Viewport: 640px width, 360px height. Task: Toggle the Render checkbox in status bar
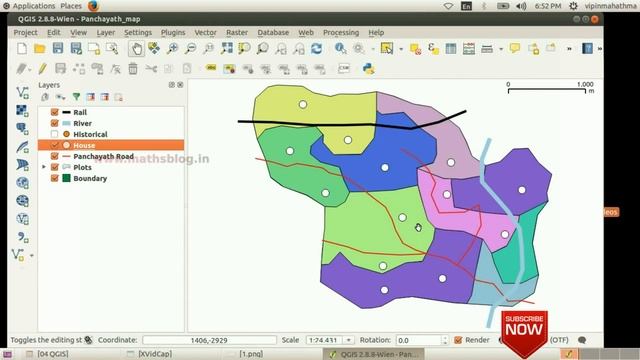458,340
